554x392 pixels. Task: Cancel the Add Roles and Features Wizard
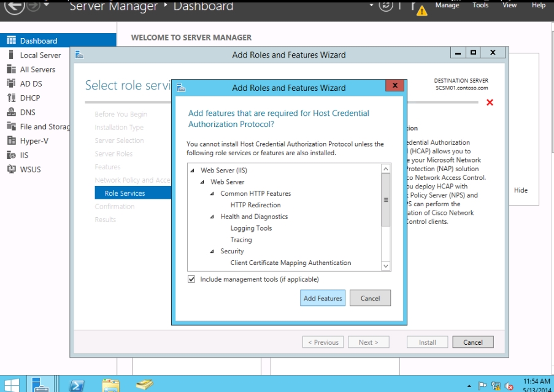[x=473, y=342]
